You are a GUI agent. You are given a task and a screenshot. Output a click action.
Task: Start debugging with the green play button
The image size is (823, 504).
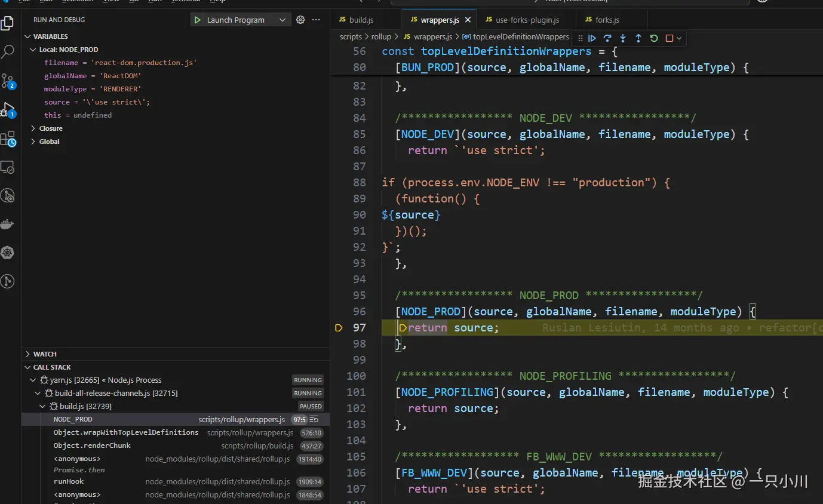(x=197, y=20)
